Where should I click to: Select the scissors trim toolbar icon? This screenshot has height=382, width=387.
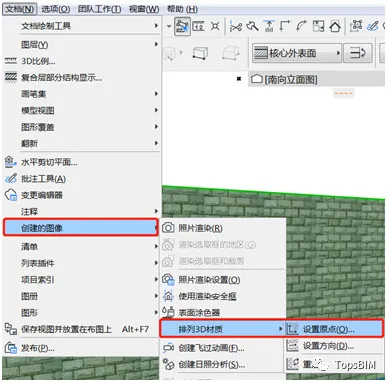(x=236, y=26)
